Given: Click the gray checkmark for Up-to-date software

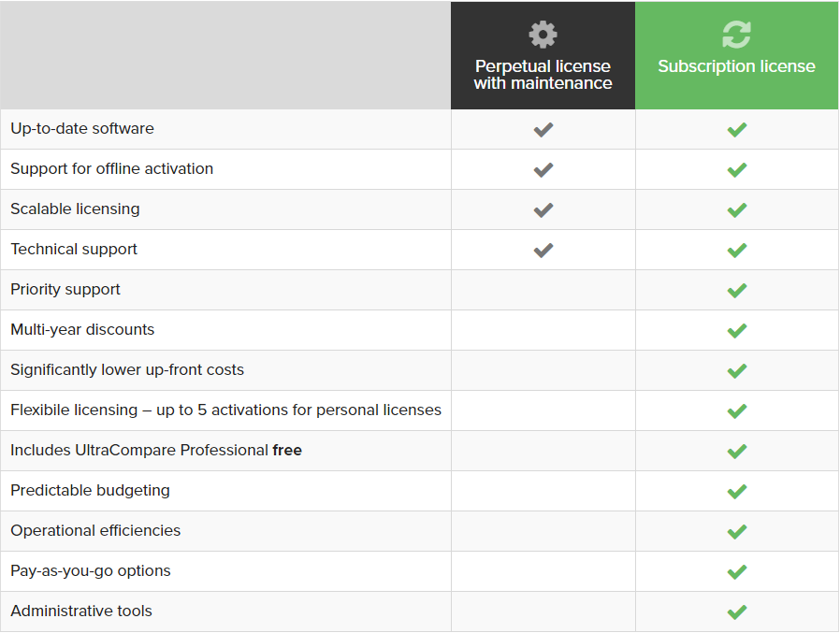Looking at the screenshot, I should (543, 130).
